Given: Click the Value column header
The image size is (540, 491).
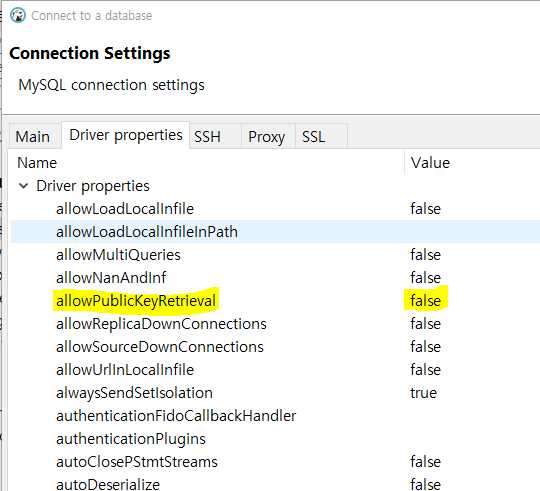Looking at the screenshot, I should click(x=430, y=163).
